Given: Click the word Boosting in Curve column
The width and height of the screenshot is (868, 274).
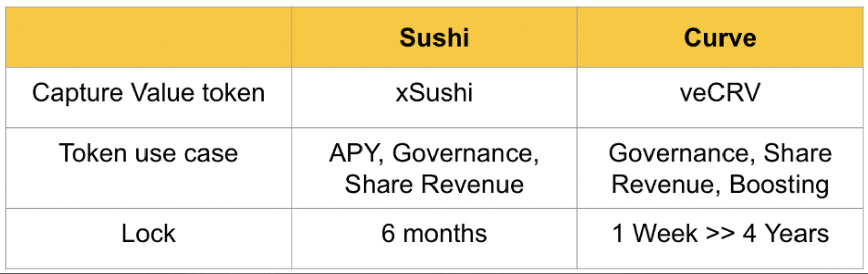Looking at the screenshot, I should pyautogui.click(x=779, y=185).
